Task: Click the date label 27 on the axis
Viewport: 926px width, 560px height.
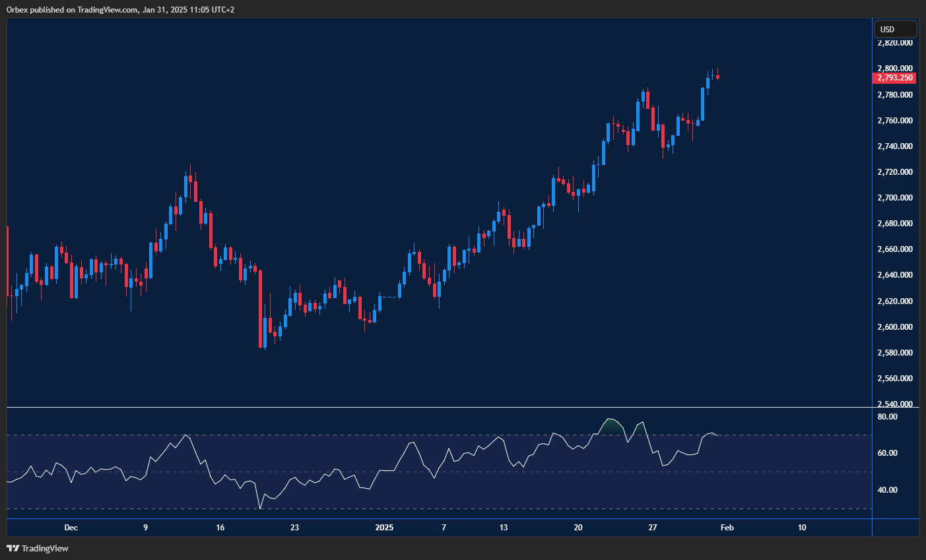Action: [652, 528]
